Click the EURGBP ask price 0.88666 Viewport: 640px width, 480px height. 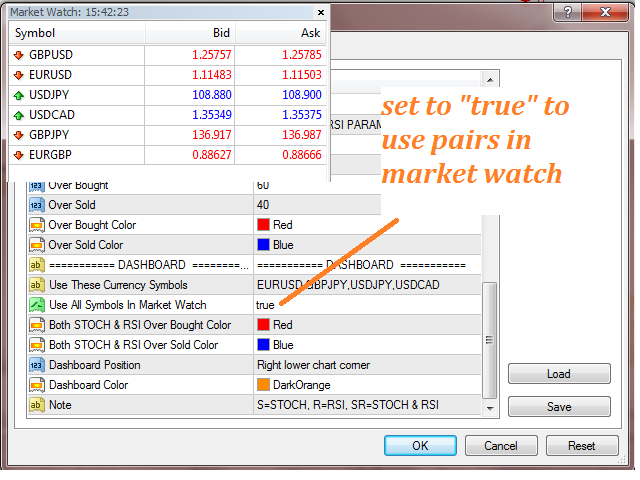[302, 155]
